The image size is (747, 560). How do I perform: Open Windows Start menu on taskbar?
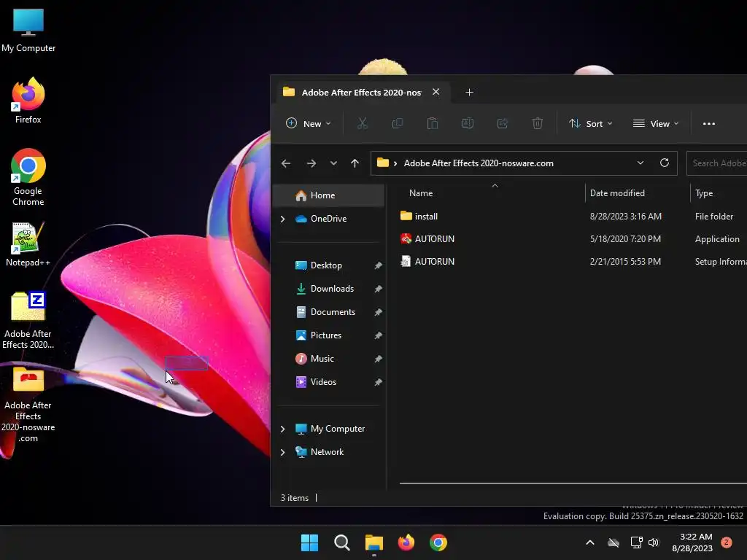[x=309, y=542]
